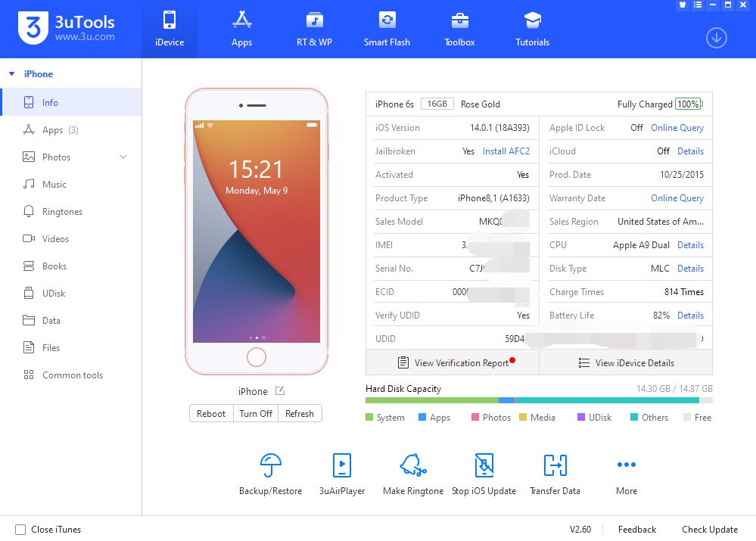This screenshot has height=541, width=756.
Task: Click Check Update in the status bar
Action: (710, 530)
